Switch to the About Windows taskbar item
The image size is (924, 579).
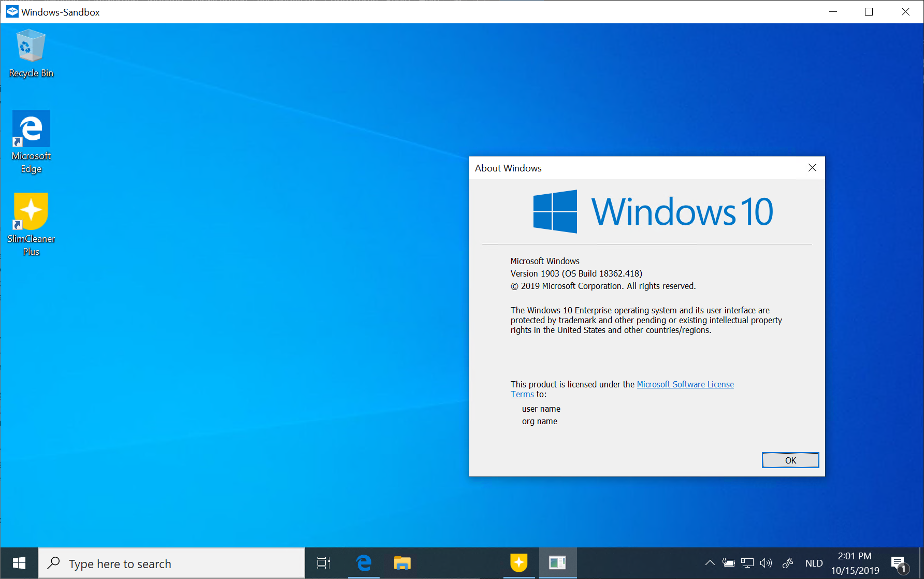coord(558,563)
